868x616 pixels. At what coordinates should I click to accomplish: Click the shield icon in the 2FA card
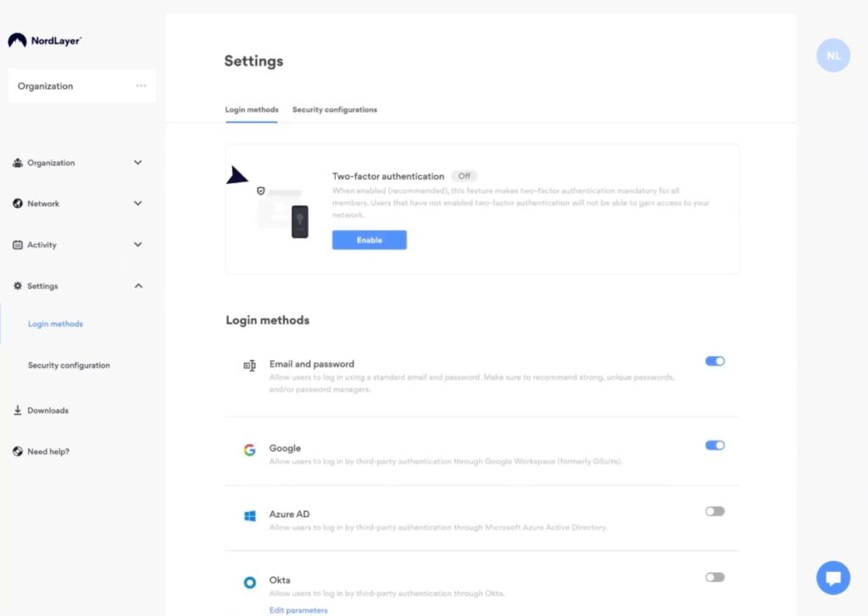click(x=261, y=191)
